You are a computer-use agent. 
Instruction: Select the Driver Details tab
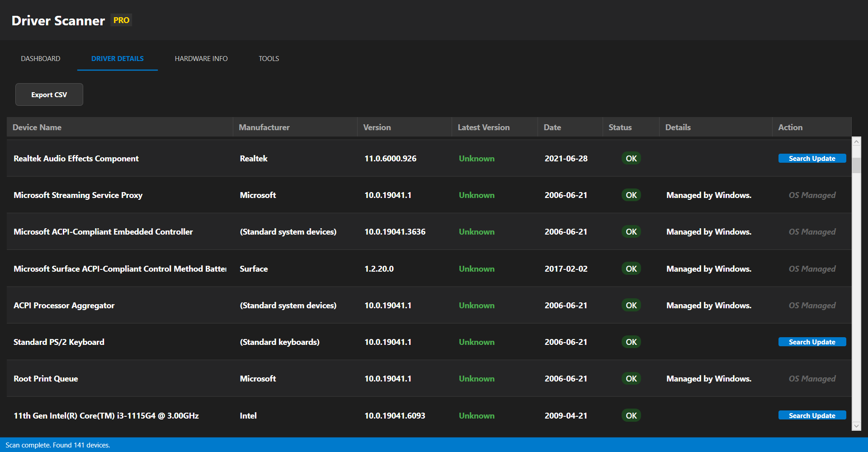118,59
